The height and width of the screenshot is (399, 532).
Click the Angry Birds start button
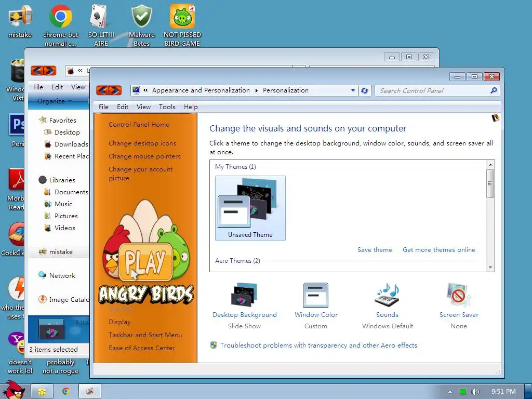coord(14,390)
